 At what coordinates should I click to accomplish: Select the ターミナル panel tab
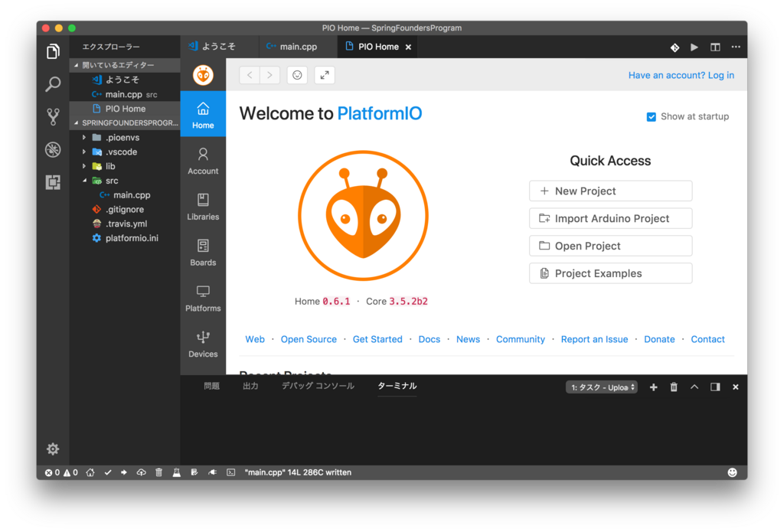(397, 386)
